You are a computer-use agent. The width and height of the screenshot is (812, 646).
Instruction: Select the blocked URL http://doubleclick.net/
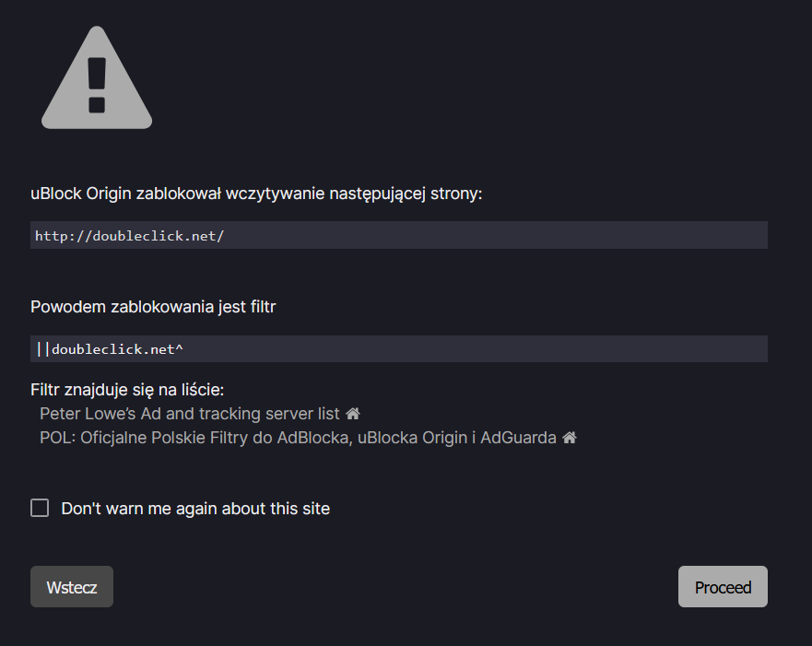129,235
